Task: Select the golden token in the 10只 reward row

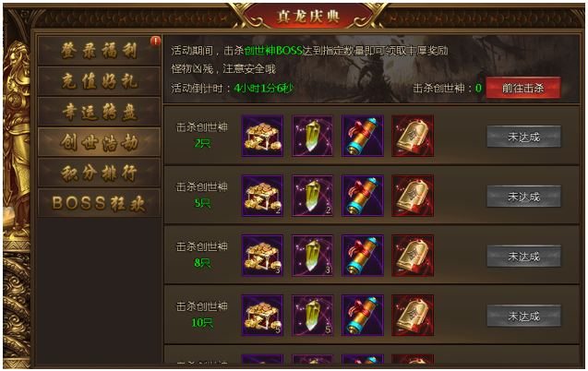Action: point(413,315)
